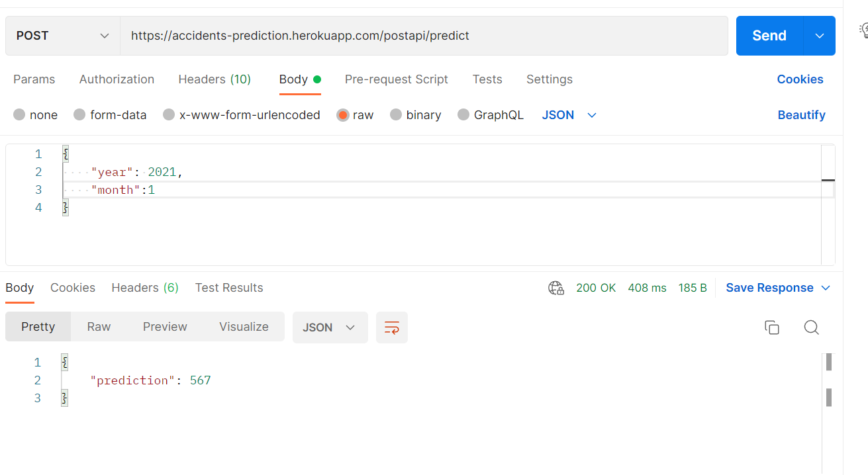
Task: Open the response JSON format dropdown
Action: click(x=330, y=327)
